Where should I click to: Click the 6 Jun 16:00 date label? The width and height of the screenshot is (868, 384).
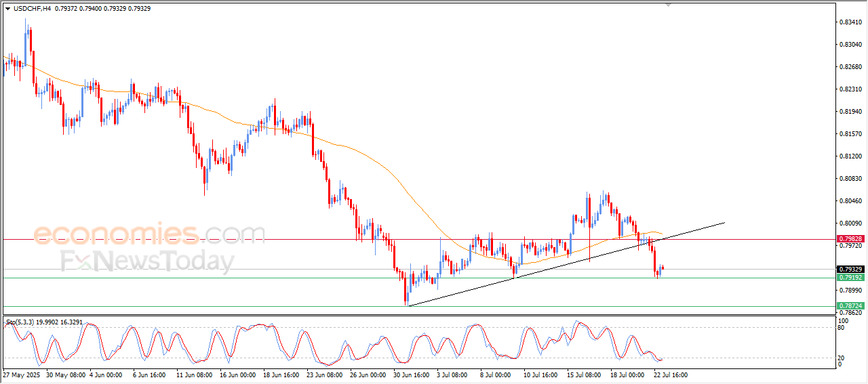click(151, 375)
